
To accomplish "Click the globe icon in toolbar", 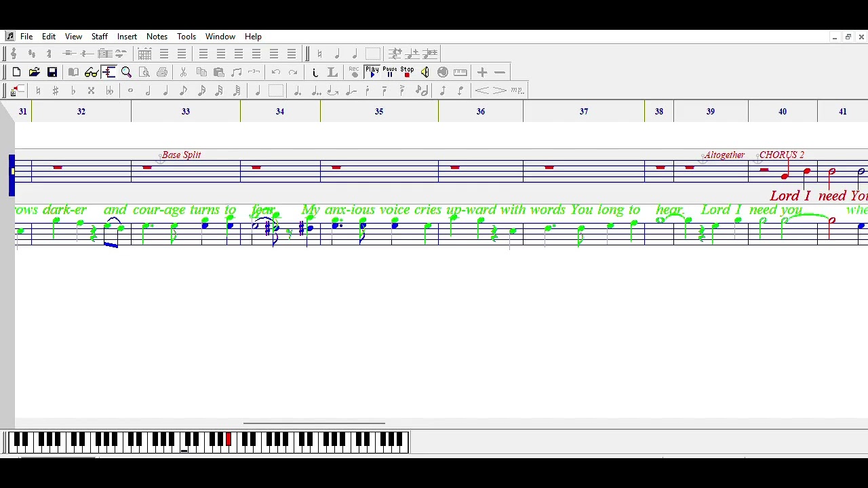I will (x=443, y=72).
